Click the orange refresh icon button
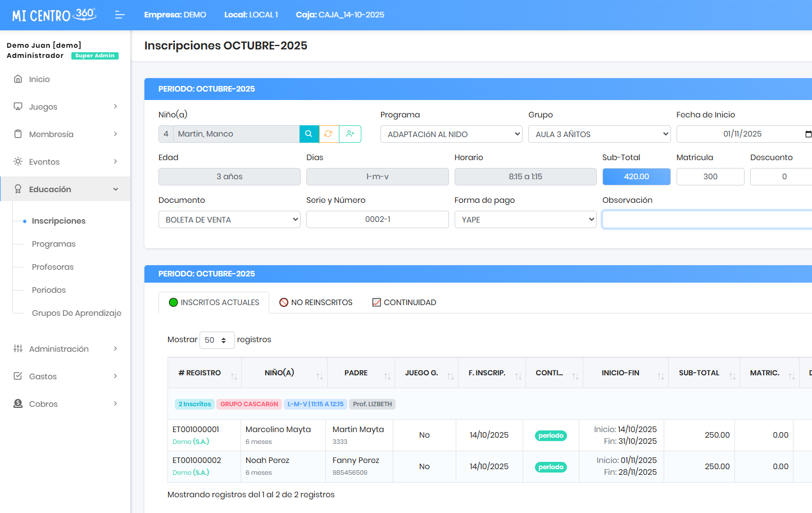This screenshot has width=812, height=513. 329,134
